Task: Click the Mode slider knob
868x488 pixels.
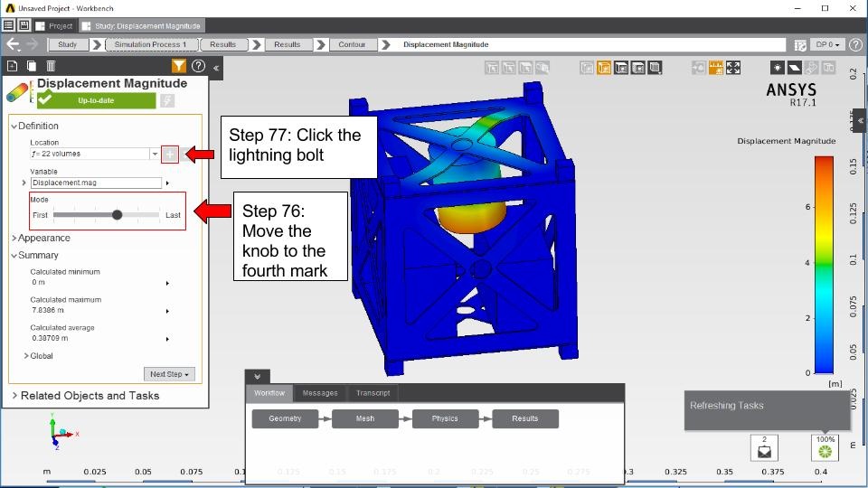Action: click(x=117, y=215)
